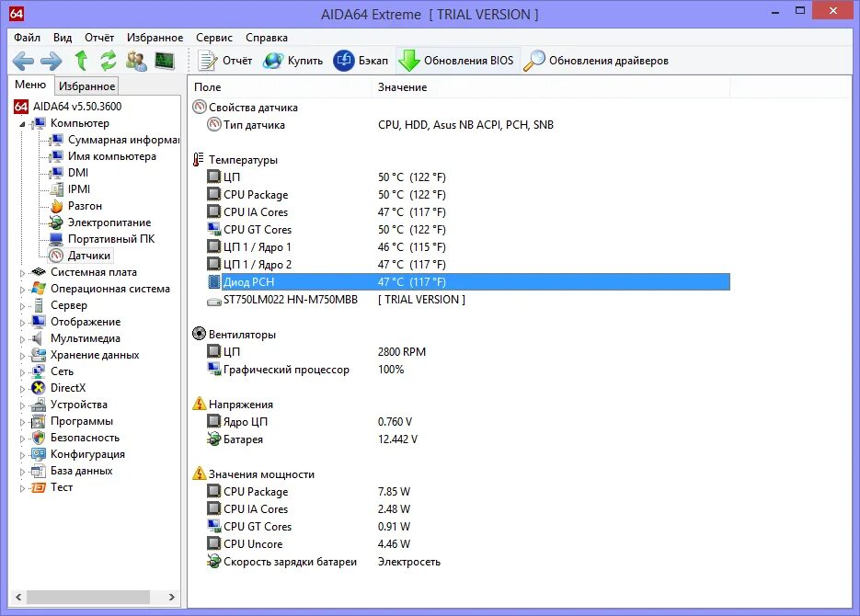Screen dimensions: 860x616
Task: Expand the Мультимедиа node
Action: click(x=22, y=338)
